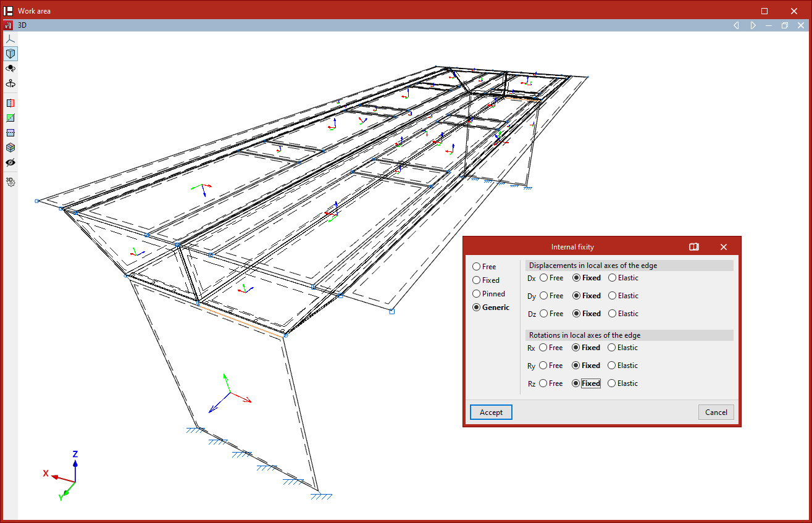812x523 pixels.
Task: Set Rx rotation to Free
Action: (551, 348)
